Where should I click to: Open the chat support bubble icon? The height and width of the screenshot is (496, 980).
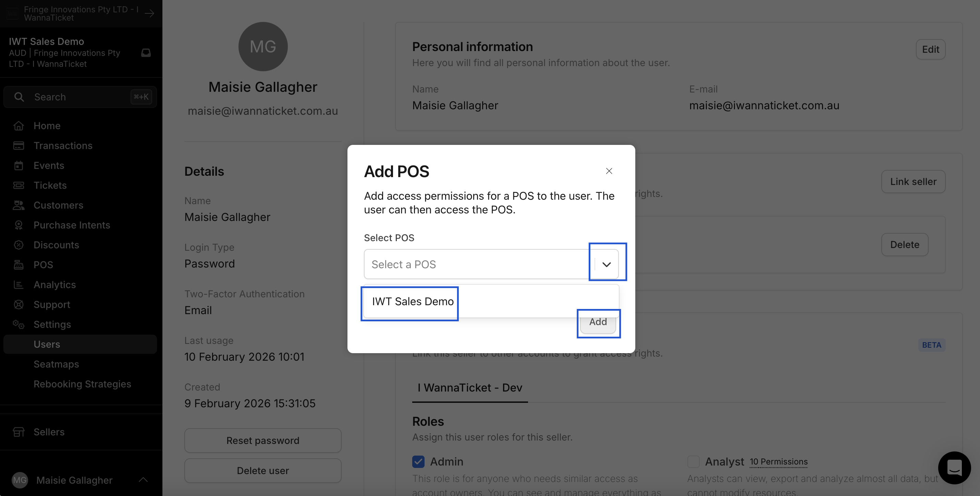point(954,468)
